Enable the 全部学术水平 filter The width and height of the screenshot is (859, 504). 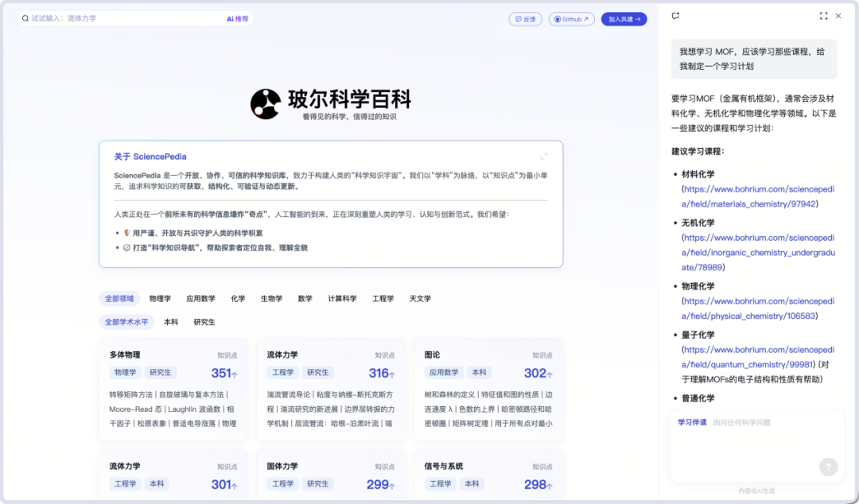[x=126, y=322]
